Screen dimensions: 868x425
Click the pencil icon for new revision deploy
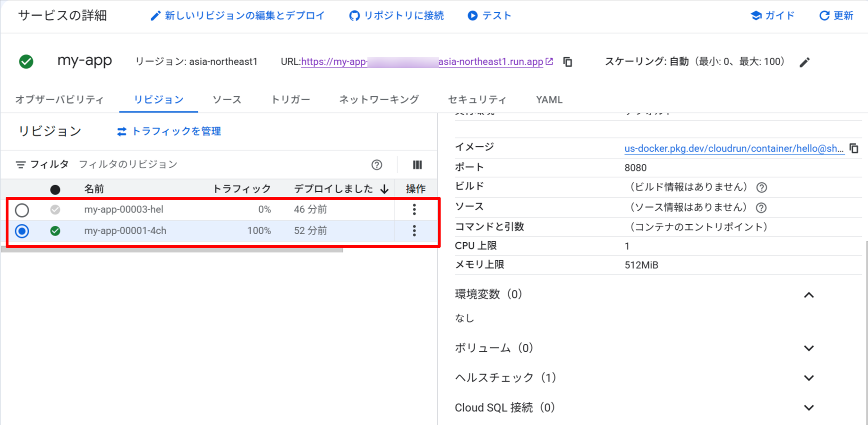(x=155, y=16)
